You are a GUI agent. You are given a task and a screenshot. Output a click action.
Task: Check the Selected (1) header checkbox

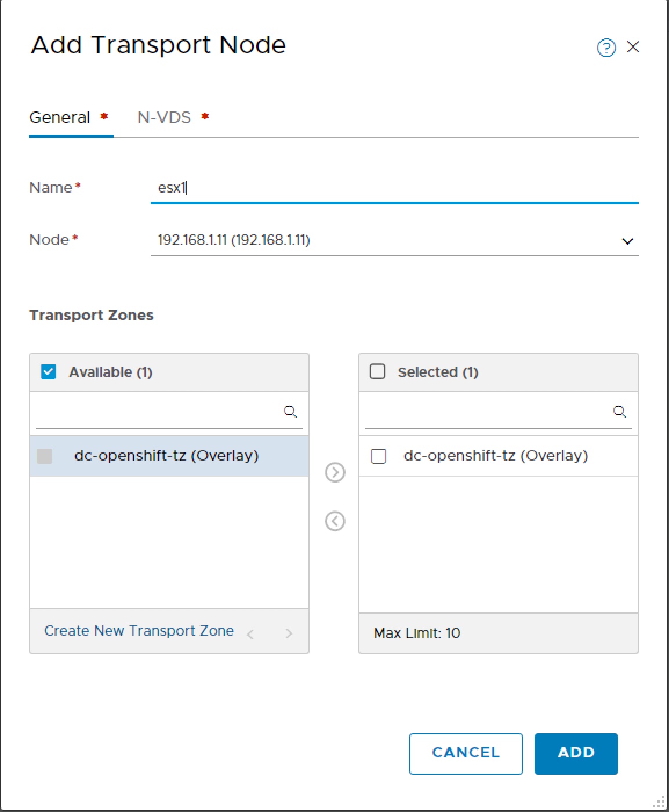click(x=377, y=371)
